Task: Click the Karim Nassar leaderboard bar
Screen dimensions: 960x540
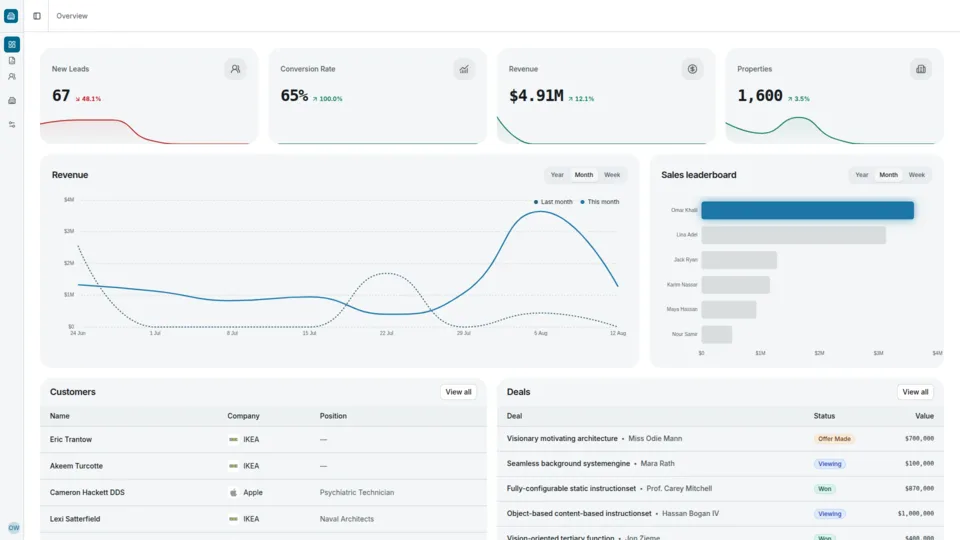Action: 735,285
